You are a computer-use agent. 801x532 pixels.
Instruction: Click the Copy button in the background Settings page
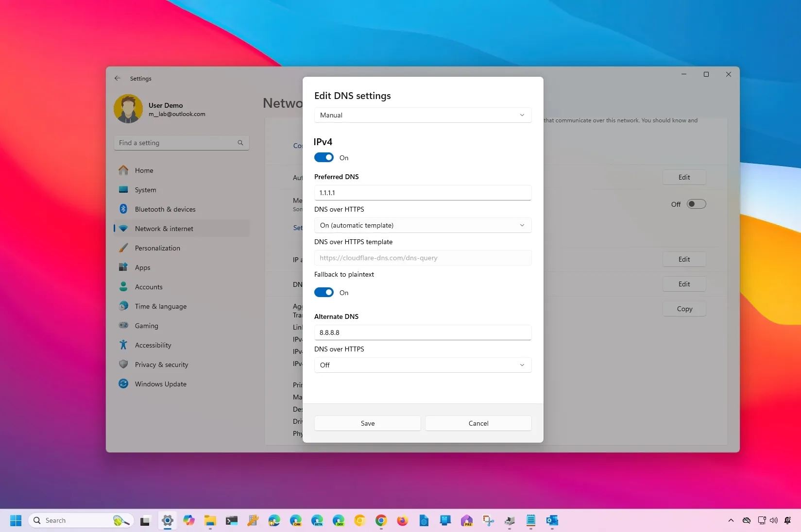[684, 309]
